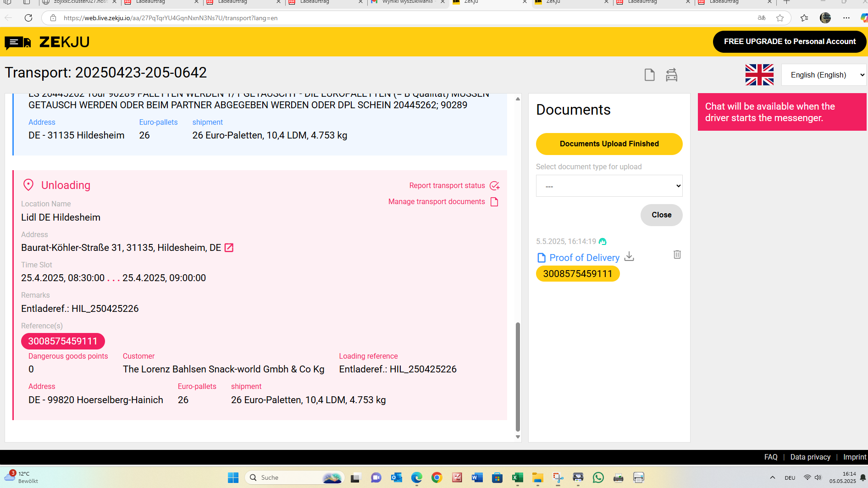The height and width of the screenshot is (488, 868).
Task: Open WhatsApp from the taskbar
Action: [x=598, y=477]
